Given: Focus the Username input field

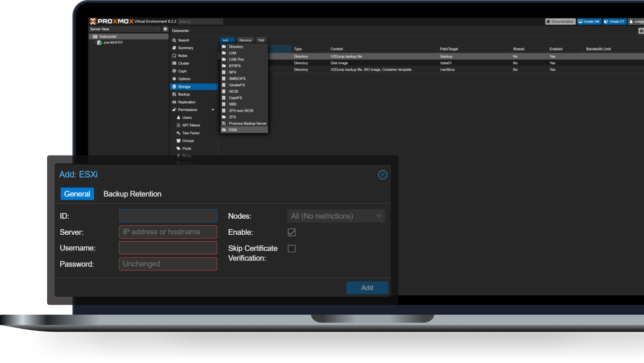Looking at the screenshot, I should point(168,248).
